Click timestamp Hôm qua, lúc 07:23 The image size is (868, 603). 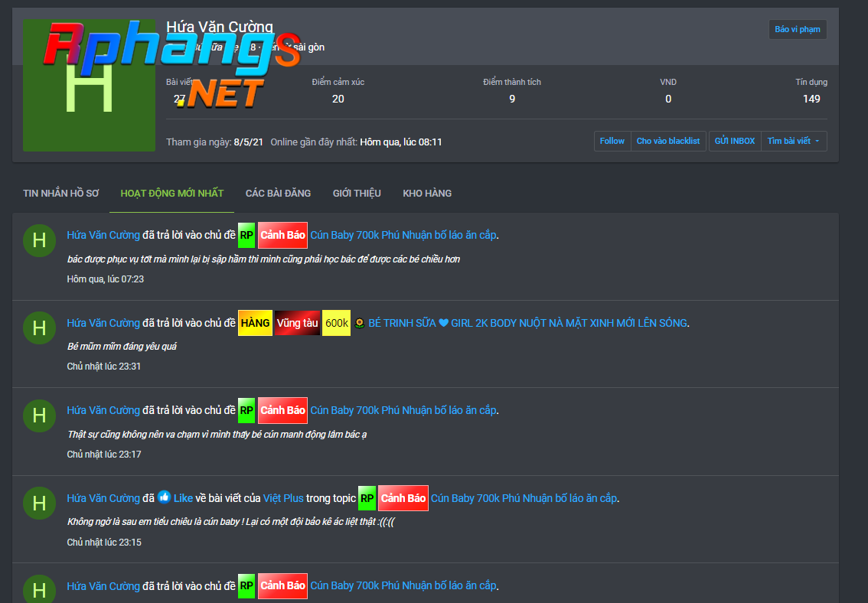(x=105, y=279)
